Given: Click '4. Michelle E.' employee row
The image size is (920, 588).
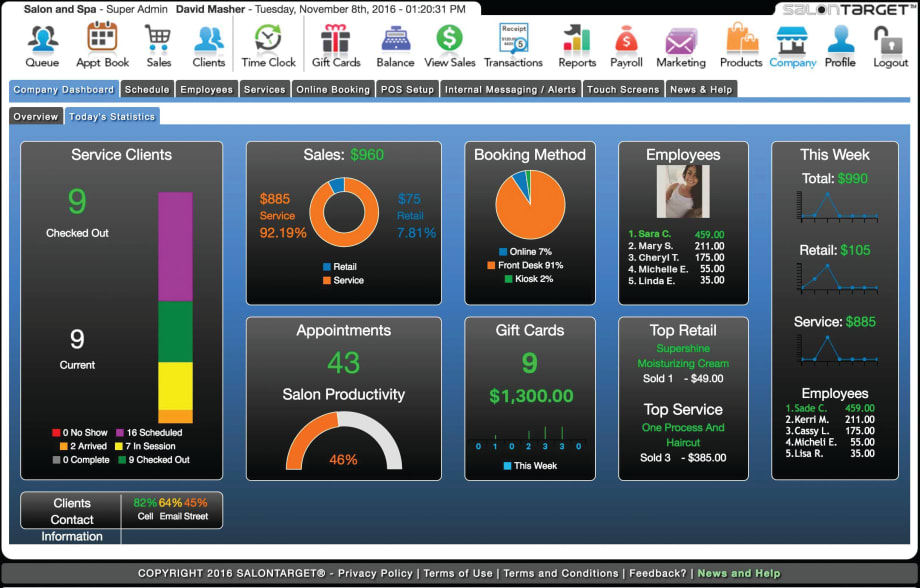Looking at the screenshot, I should [x=676, y=269].
